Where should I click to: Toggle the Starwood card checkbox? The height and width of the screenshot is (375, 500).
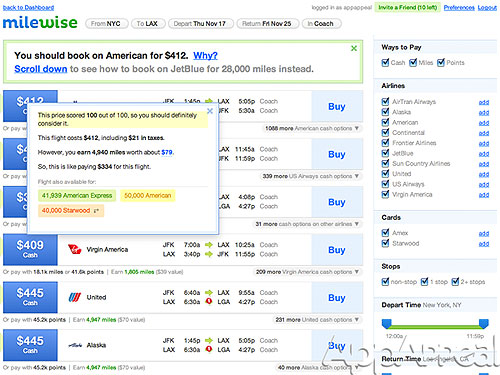pyautogui.click(x=385, y=243)
